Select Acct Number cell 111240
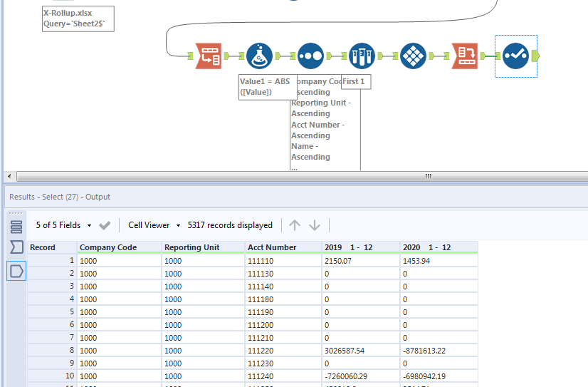This screenshot has width=588, height=387. pyautogui.click(x=283, y=376)
